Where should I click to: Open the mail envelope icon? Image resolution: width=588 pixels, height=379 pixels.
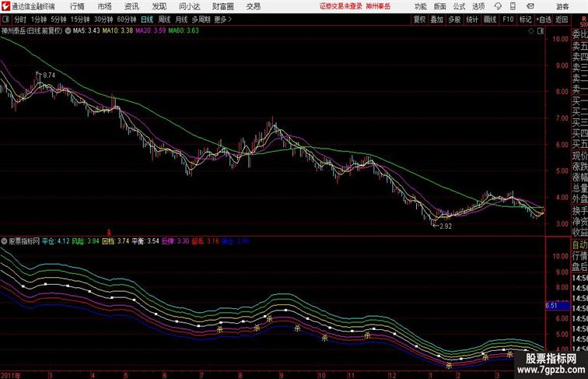[530, 6]
